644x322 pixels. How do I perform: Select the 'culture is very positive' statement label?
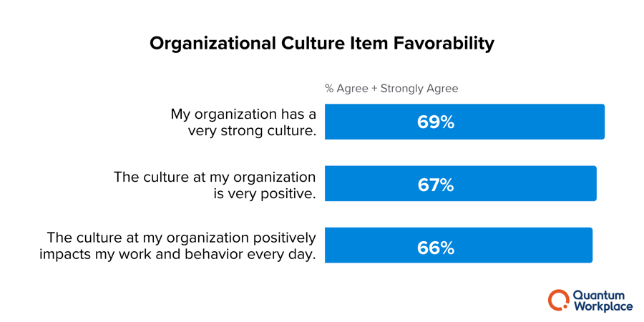[x=215, y=185]
